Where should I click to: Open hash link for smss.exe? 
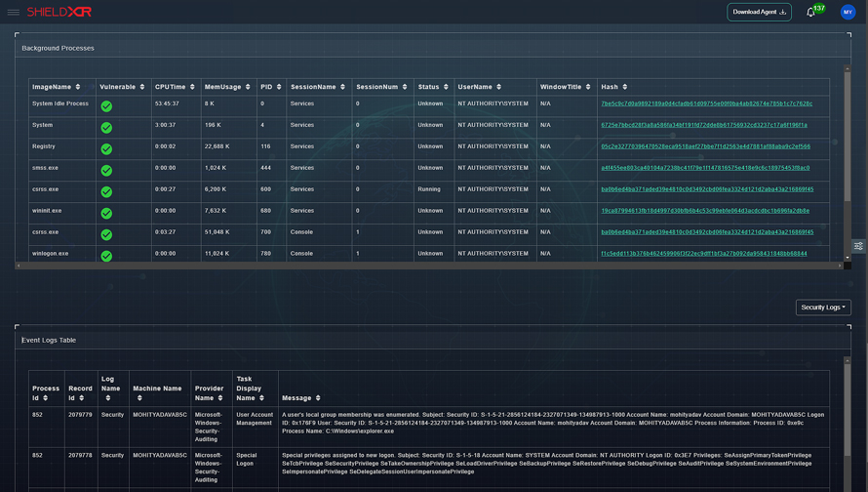[x=705, y=168]
